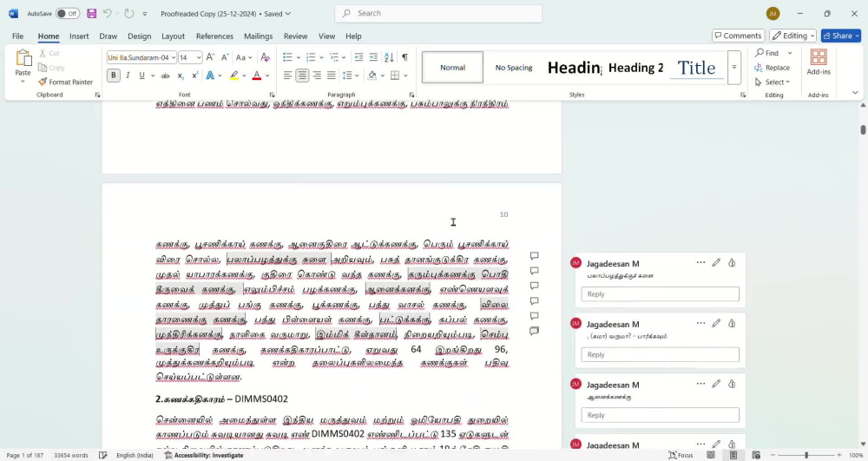Click the Redo icon
The width and height of the screenshot is (868, 461).
pyautogui.click(x=129, y=14)
